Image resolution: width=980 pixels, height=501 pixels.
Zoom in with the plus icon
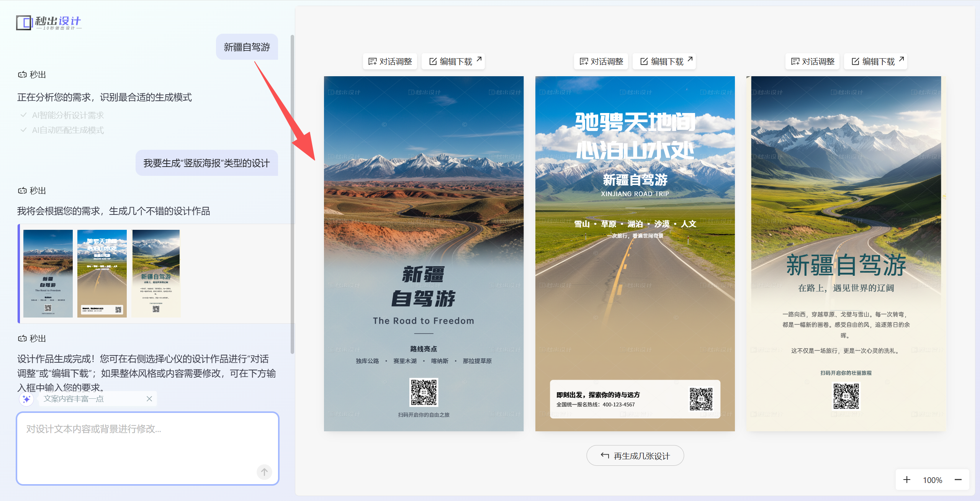point(907,480)
